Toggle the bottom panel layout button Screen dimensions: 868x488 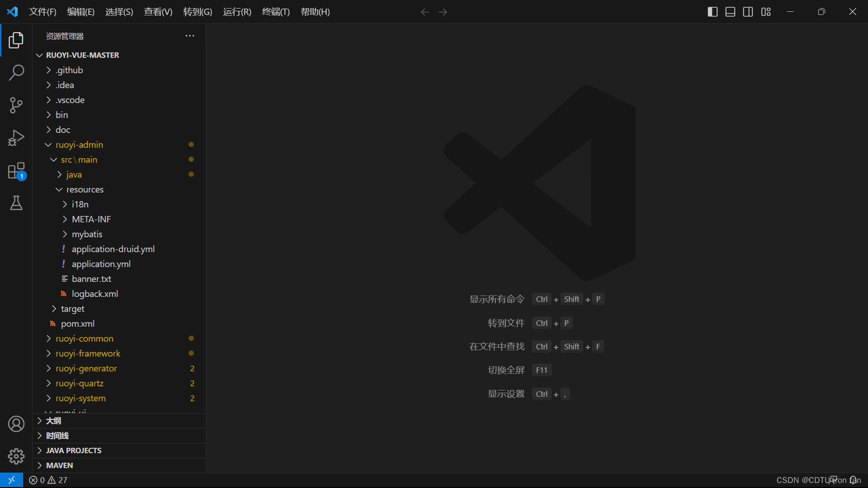(730, 12)
